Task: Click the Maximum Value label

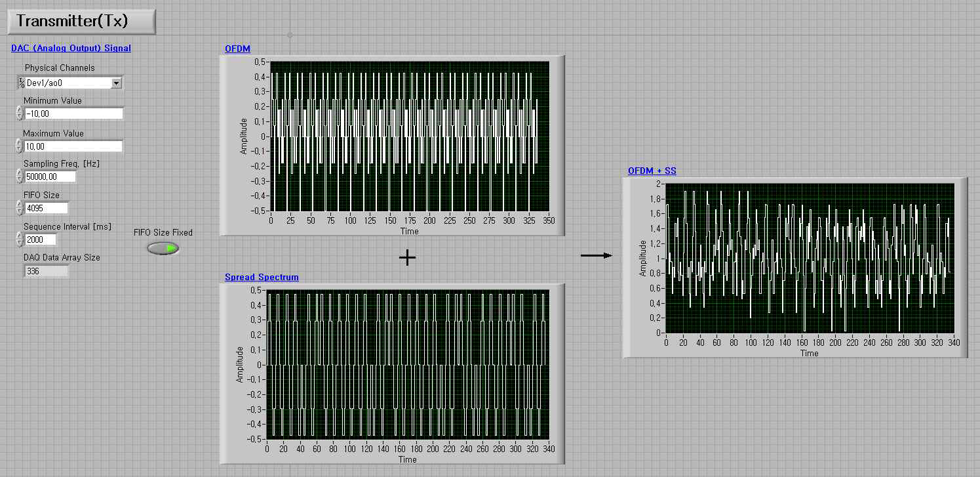Action: coord(54,133)
